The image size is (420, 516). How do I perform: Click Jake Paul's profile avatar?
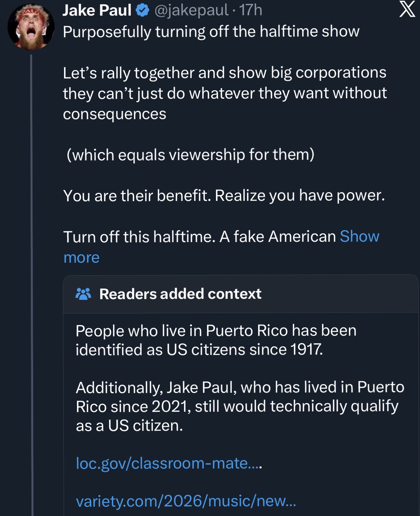click(31, 27)
